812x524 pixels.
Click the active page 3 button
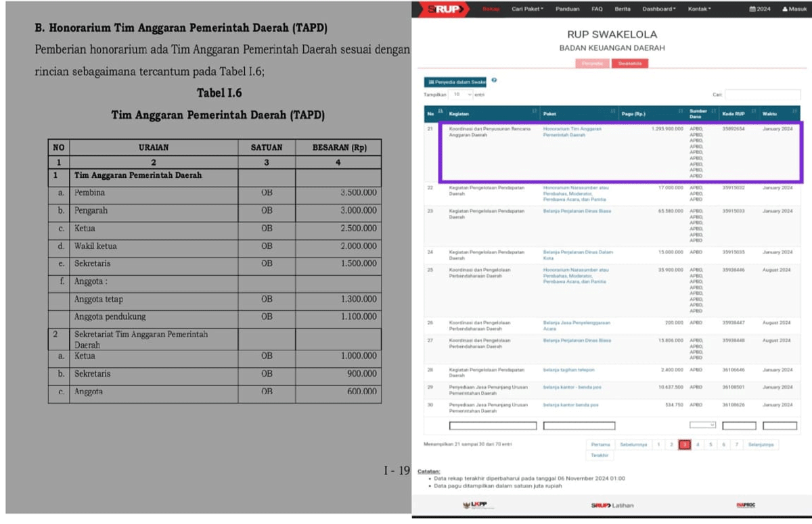685,444
